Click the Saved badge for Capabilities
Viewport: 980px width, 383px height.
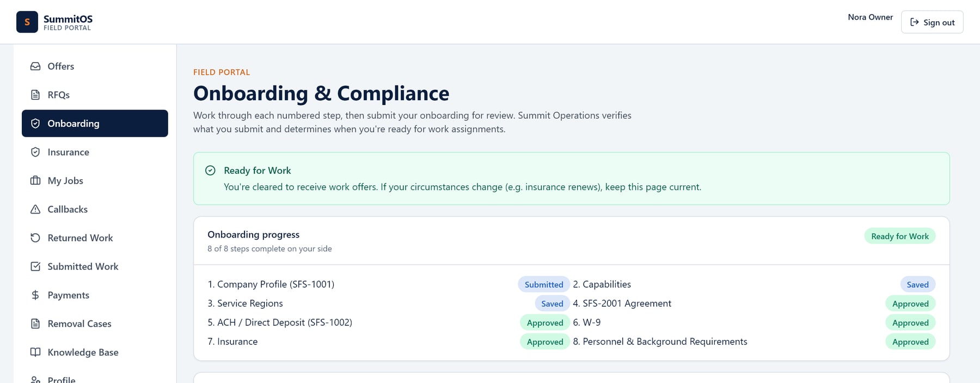click(917, 284)
